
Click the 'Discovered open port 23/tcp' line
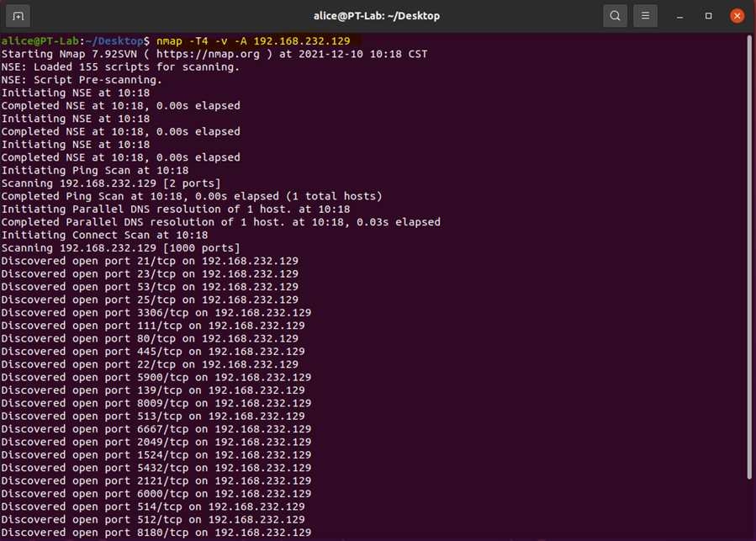(150, 273)
